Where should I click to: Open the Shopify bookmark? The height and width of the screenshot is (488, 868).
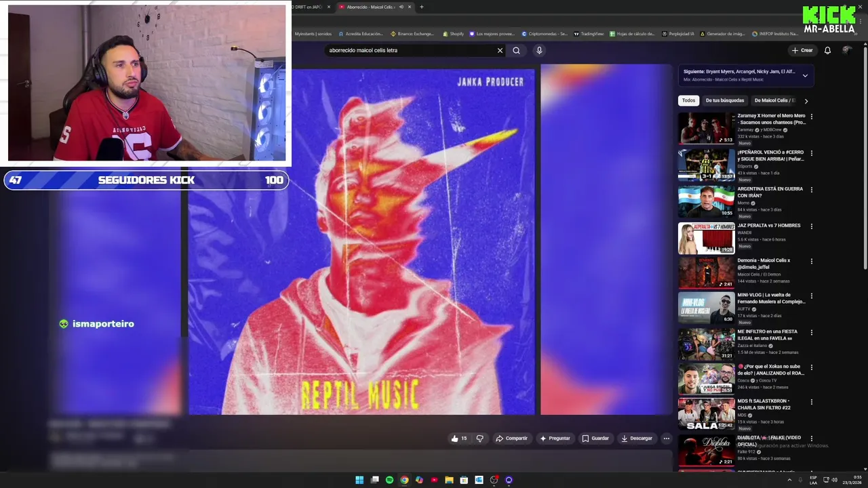click(x=453, y=34)
